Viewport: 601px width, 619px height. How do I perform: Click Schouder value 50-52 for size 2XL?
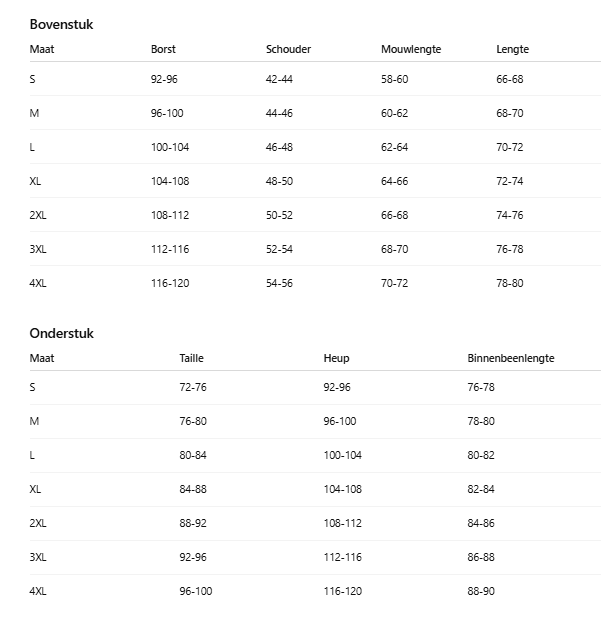[279, 215]
